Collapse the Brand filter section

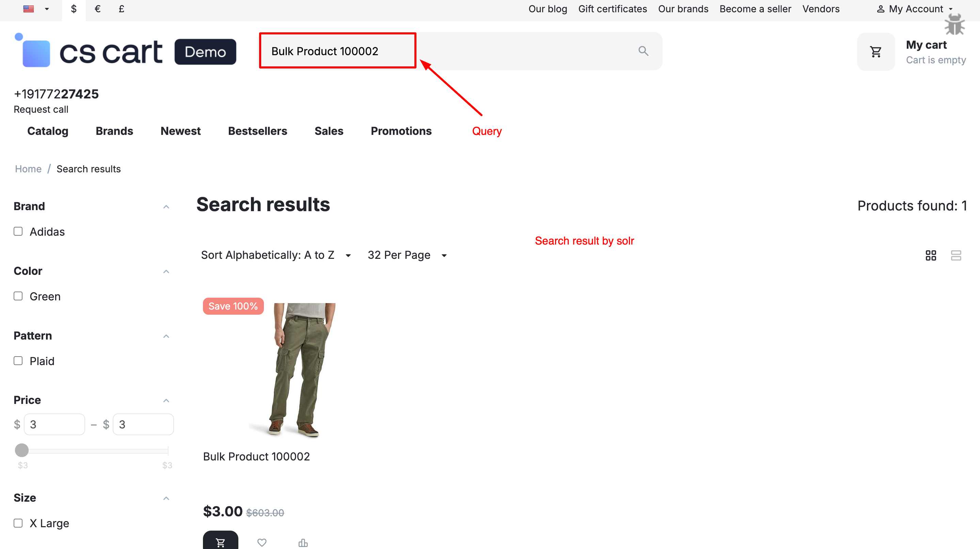pyautogui.click(x=166, y=207)
